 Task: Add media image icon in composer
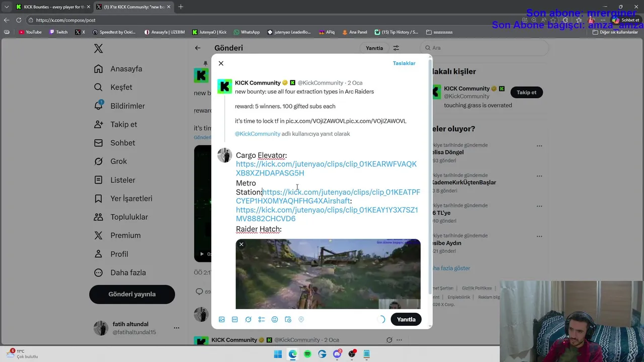pyautogui.click(x=222, y=319)
